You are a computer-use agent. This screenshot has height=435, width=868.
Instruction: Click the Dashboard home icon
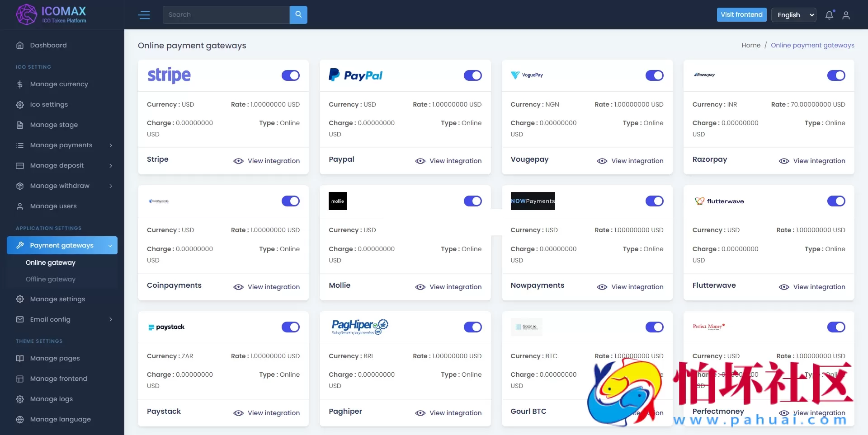(x=20, y=45)
